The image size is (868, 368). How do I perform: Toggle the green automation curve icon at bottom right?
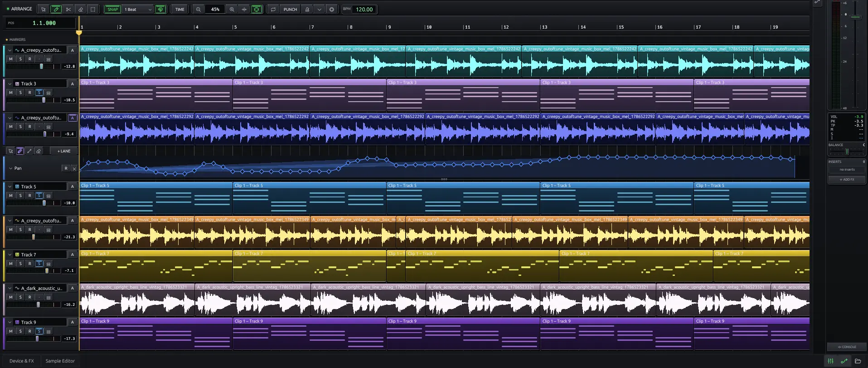click(844, 361)
